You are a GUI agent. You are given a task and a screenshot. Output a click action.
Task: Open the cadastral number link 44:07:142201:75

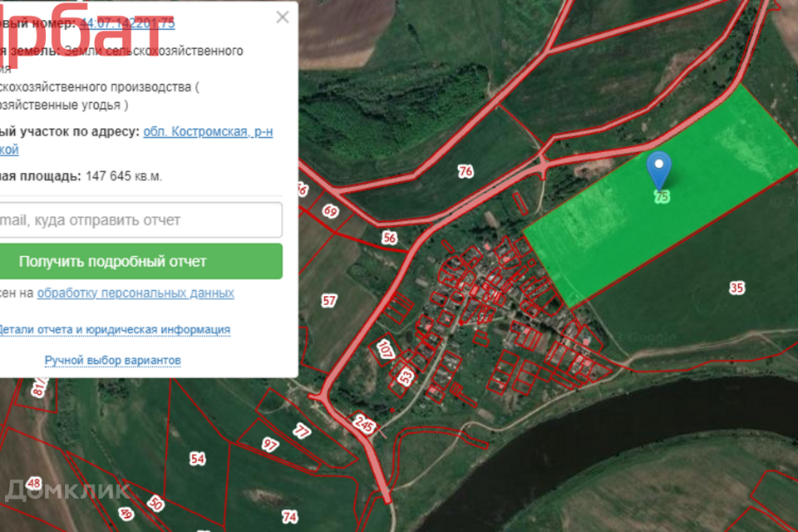pos(127,23)
